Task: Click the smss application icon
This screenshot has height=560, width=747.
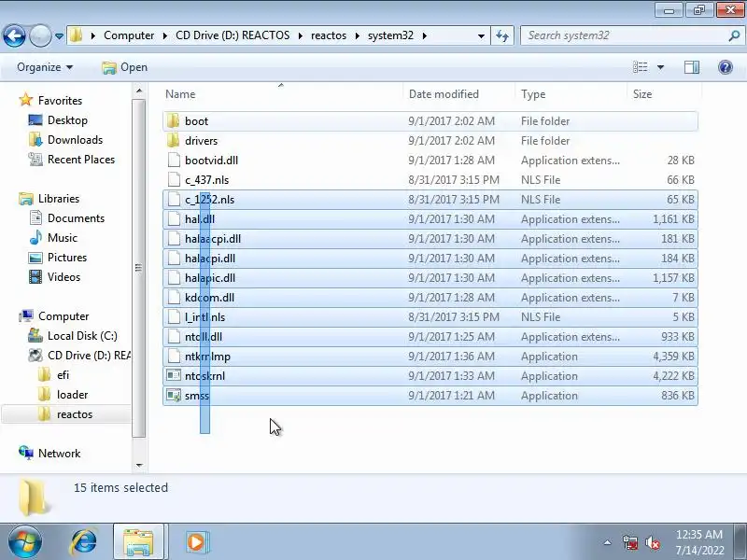Action: tap(174, 395)
